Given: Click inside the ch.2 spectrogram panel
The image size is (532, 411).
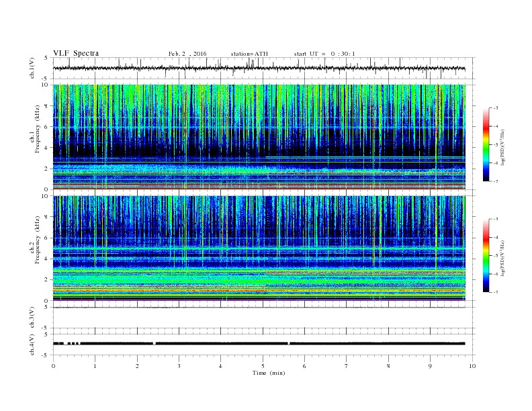Looking at the screenshot, I should (x=259, y=248).
